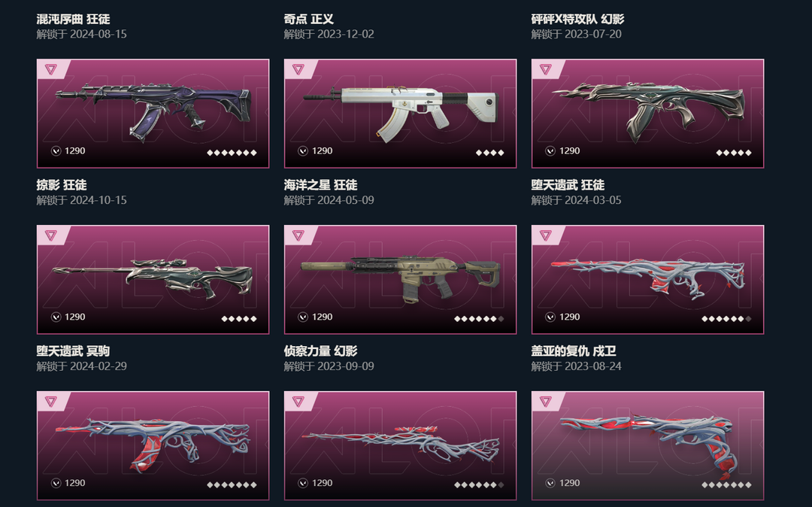The width and height of the screenshot is (812, 507).
Task: Click the tier badge on the bottom-left vine rifle card
Action: coord(51,402)
